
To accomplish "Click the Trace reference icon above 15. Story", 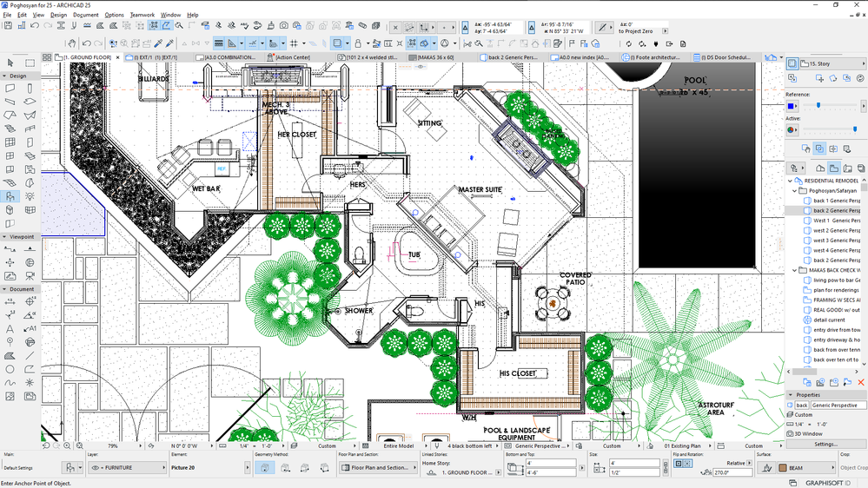I will click(792, 63).
